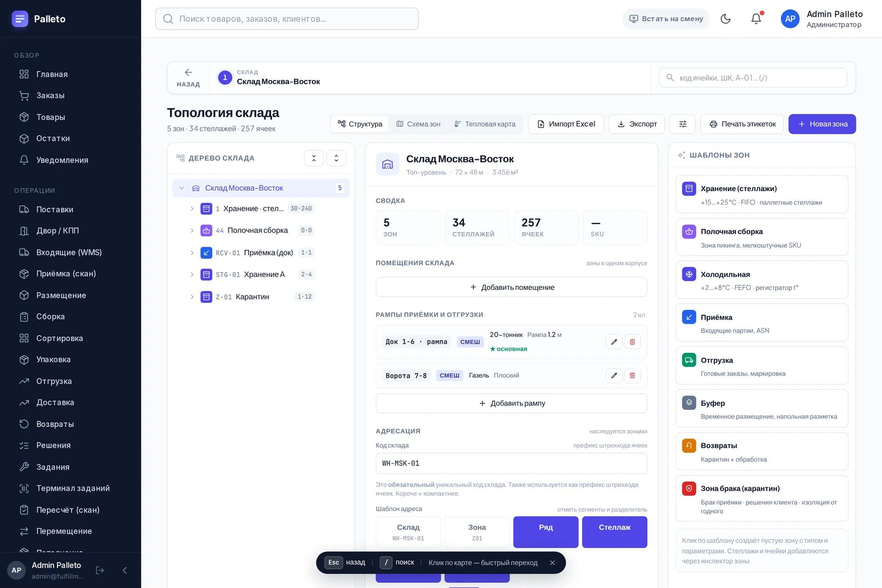The width and height of the screenshot is (882, 588).
Task: Click the Новая зона button
Action: tap(822, 124)
